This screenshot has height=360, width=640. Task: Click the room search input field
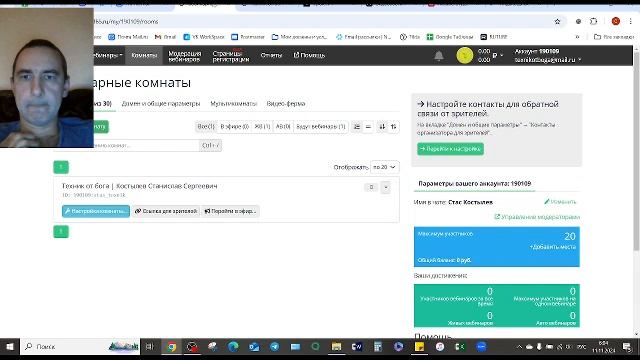[x=146, y=145]
